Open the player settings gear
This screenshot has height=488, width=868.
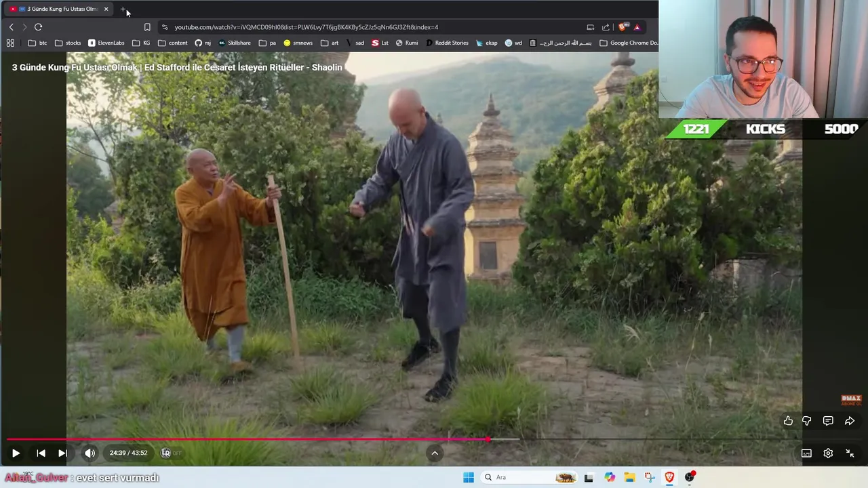828,453
